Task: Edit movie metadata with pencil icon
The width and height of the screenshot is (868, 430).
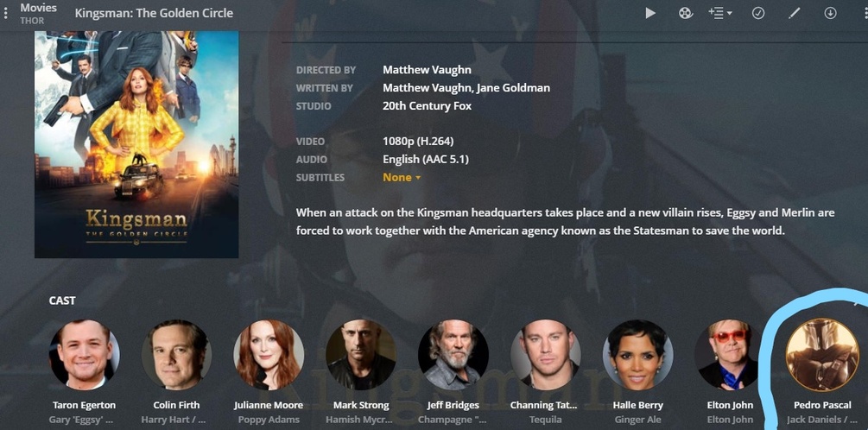Action: point(795,13)
